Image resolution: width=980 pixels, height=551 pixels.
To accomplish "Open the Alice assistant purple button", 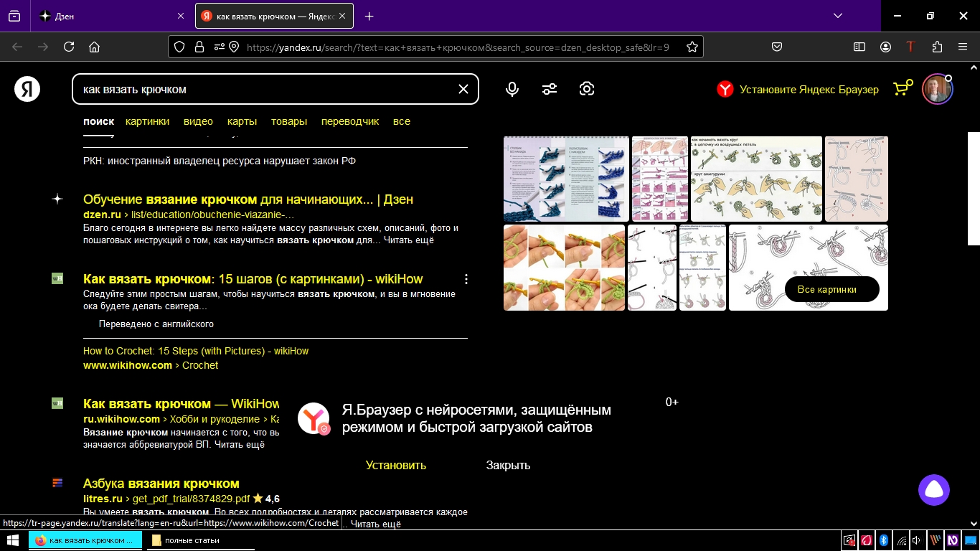I will [934, 490].
